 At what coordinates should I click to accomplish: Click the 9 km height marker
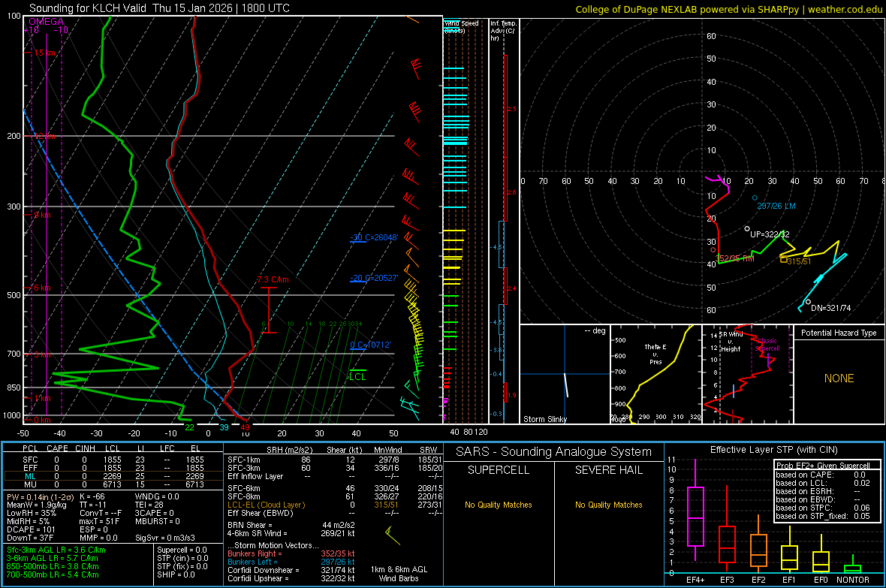(42, 215)
